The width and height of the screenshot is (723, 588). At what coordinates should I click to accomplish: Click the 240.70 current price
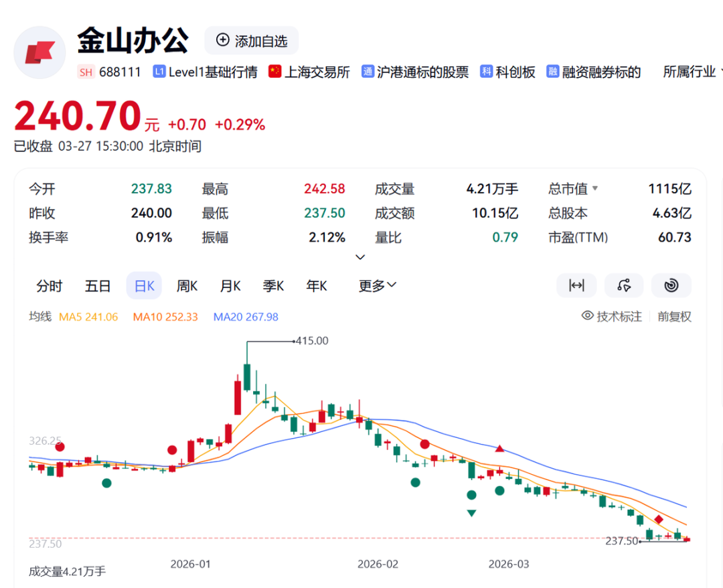(x=78, y=115)
